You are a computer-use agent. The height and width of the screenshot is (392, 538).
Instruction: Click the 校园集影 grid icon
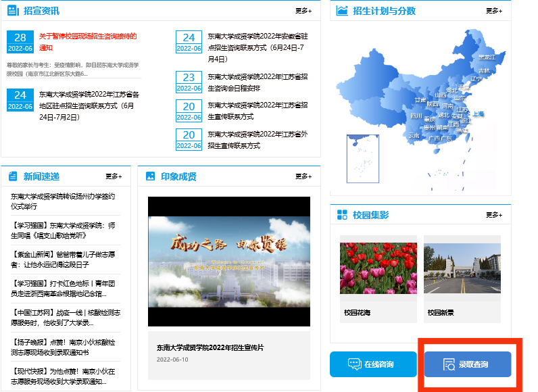[342, 215]
